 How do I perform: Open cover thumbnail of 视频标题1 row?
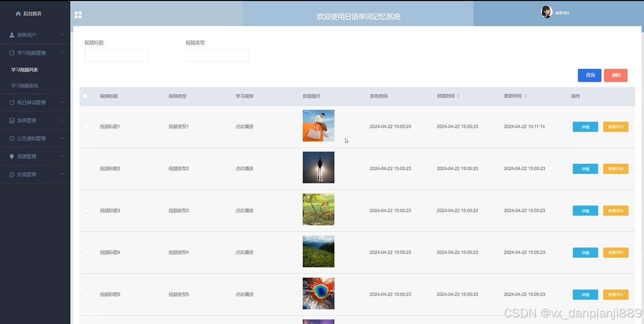pyautogui.click(x=318, y=126)
